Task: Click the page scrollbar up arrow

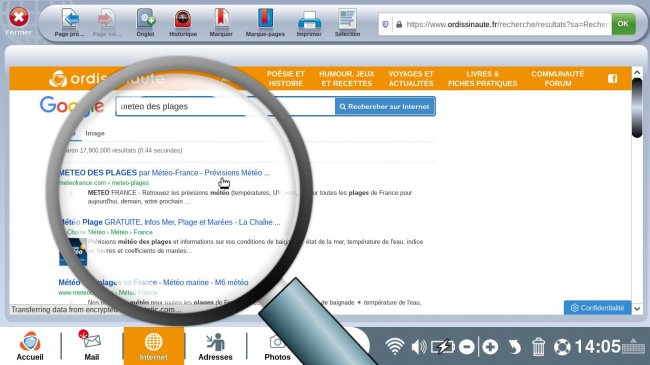Action: point(637,73)
